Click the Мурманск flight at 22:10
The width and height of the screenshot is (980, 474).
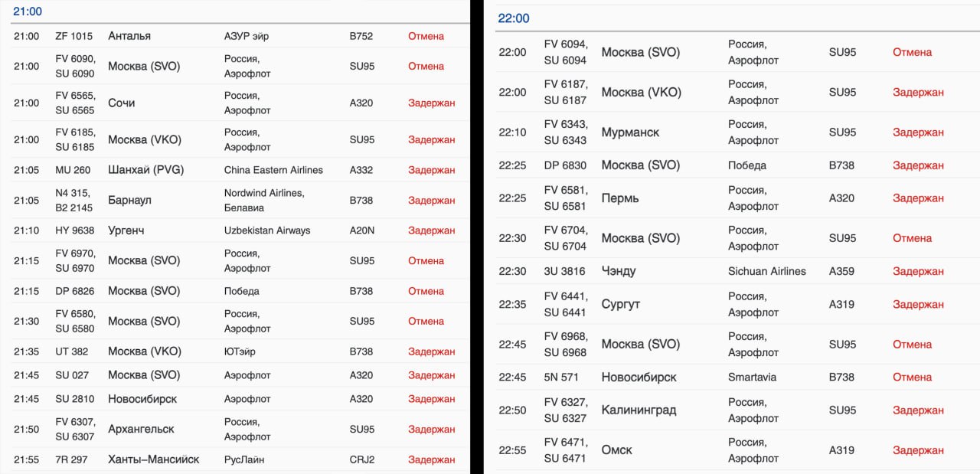(x=630, y=132)
